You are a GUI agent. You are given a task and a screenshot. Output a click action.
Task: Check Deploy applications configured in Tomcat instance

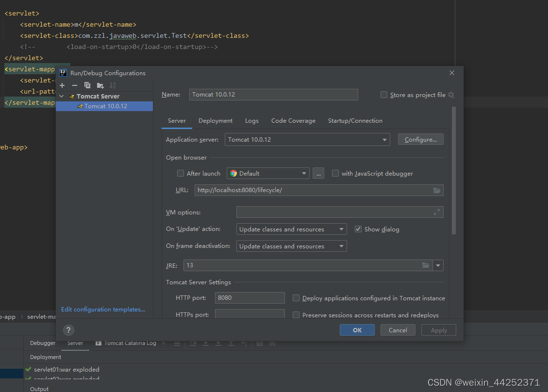point(296,298)
